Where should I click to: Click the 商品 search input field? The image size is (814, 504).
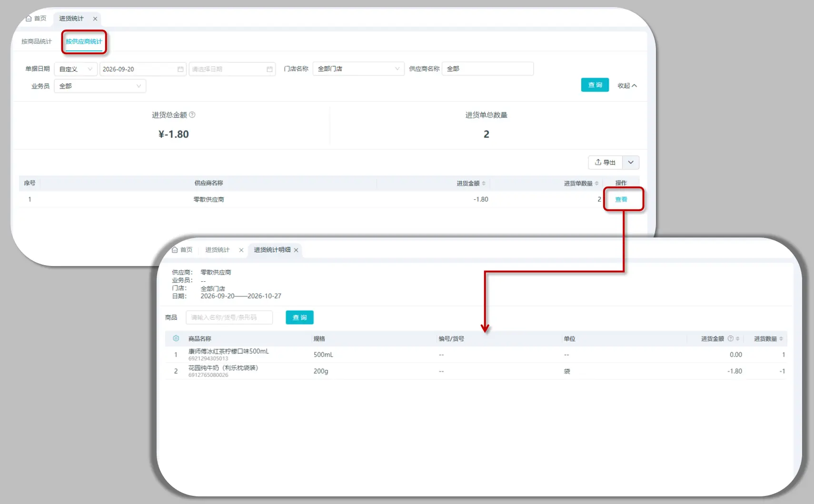coord(229,317)
